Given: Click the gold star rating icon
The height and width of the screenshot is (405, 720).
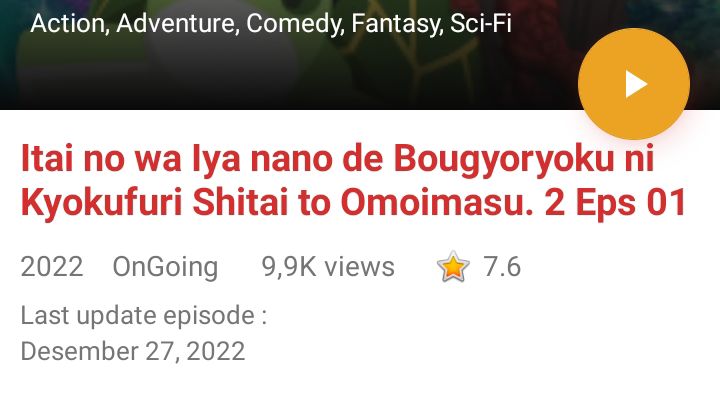Looking at the screenshot, I should pos(453,267).
